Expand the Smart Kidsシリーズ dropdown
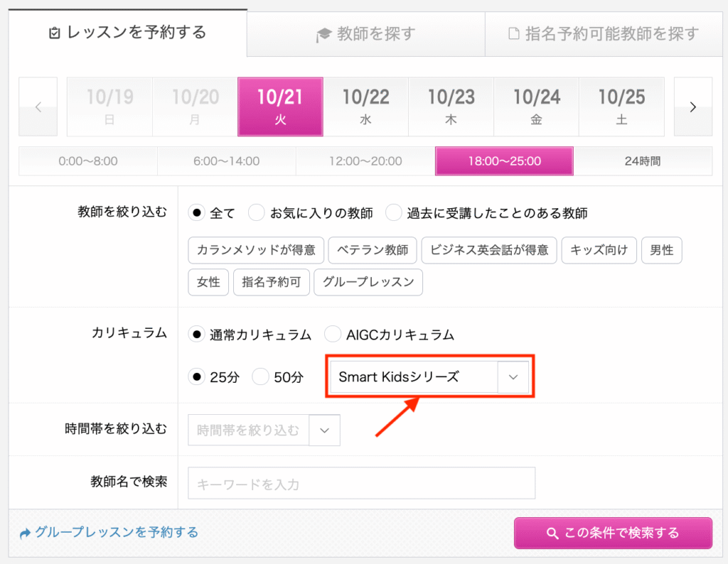The height and width of the screenshot is (564, 728). 430,377
